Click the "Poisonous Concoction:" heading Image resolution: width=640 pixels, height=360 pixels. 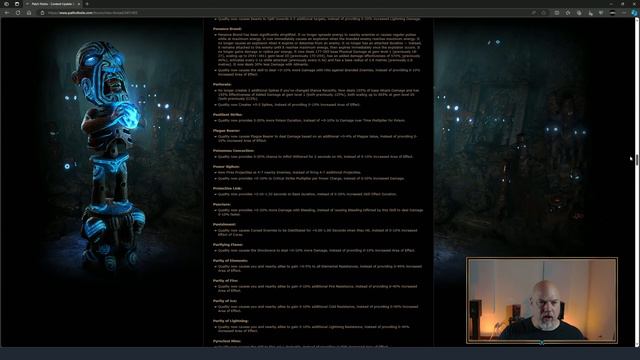[x=233, y=151]
